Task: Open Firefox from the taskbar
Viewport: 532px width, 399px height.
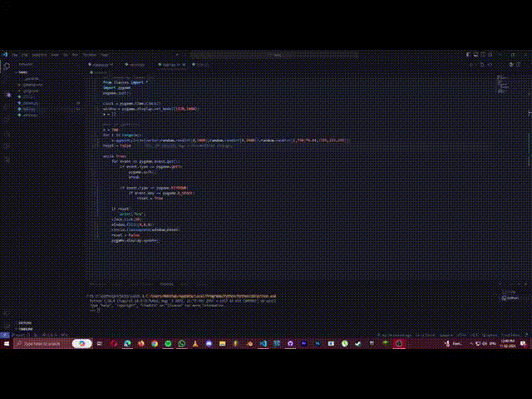Action: (x=140, y=343)
